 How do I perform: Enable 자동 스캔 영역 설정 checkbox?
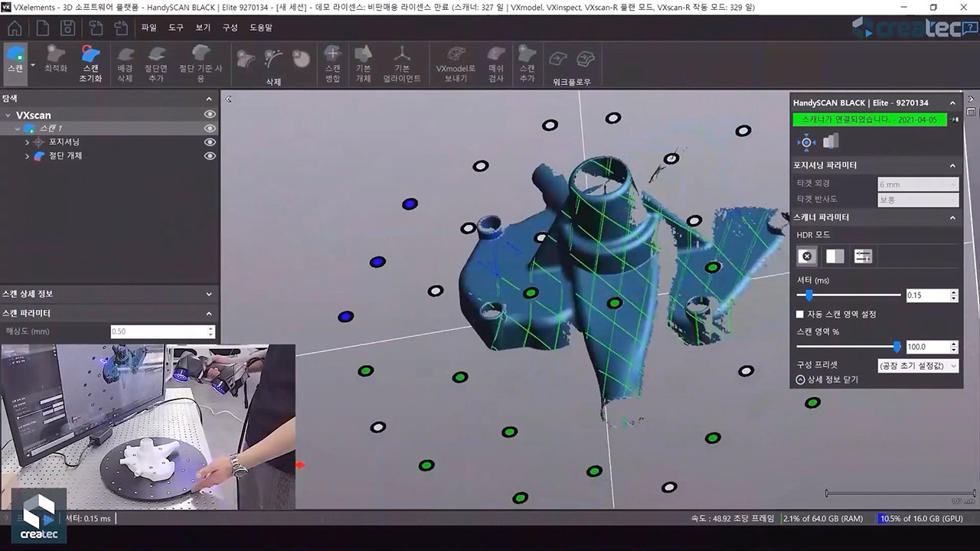click(800, 315)
